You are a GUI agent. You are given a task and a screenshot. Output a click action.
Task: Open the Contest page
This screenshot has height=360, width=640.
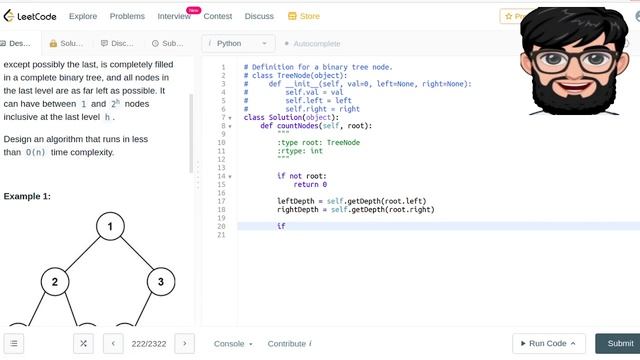coord(218,16)
